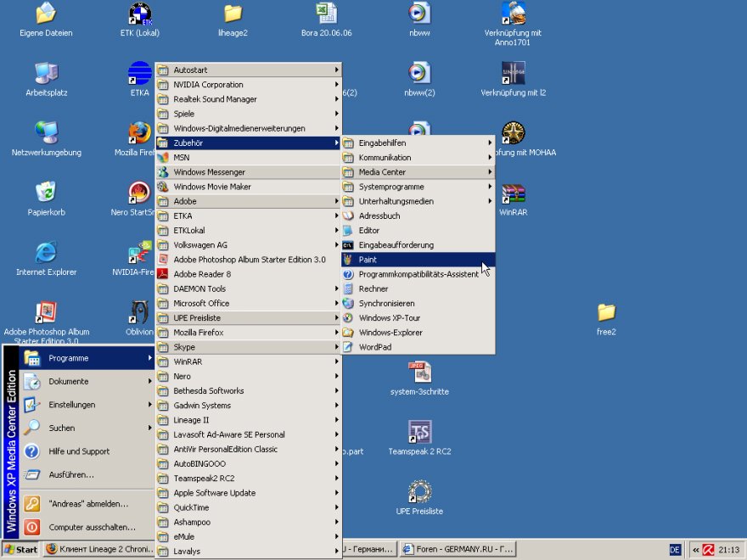Screen dimensions: 747x560
Task: Click the AntiVir tray icon
Action: coord(708,550)
